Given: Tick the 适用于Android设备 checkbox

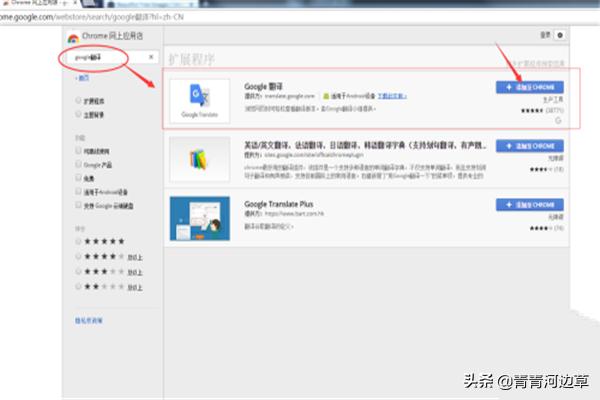Looking at the screenshot, I should click(x=79, y=193).
